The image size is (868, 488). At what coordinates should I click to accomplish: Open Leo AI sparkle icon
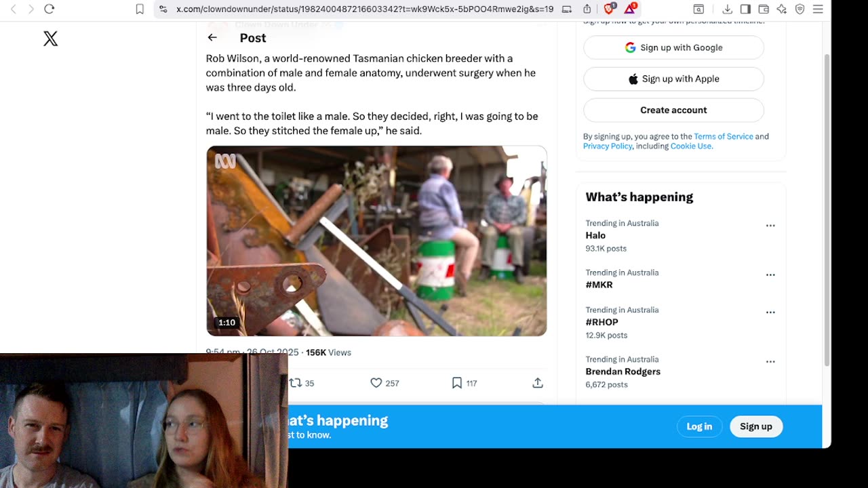[782, 9]
